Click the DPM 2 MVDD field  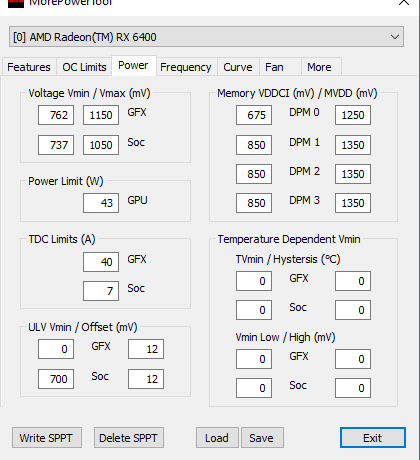[353, 174]
